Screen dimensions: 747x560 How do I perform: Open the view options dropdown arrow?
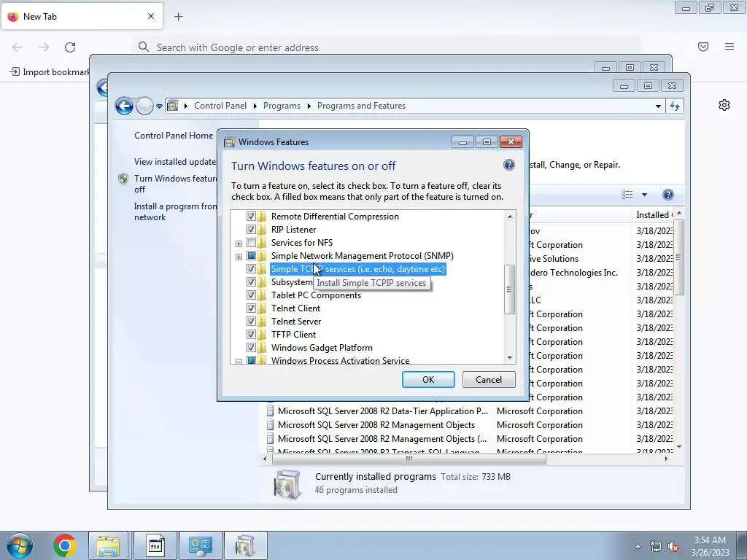click(x=644, y=194)
